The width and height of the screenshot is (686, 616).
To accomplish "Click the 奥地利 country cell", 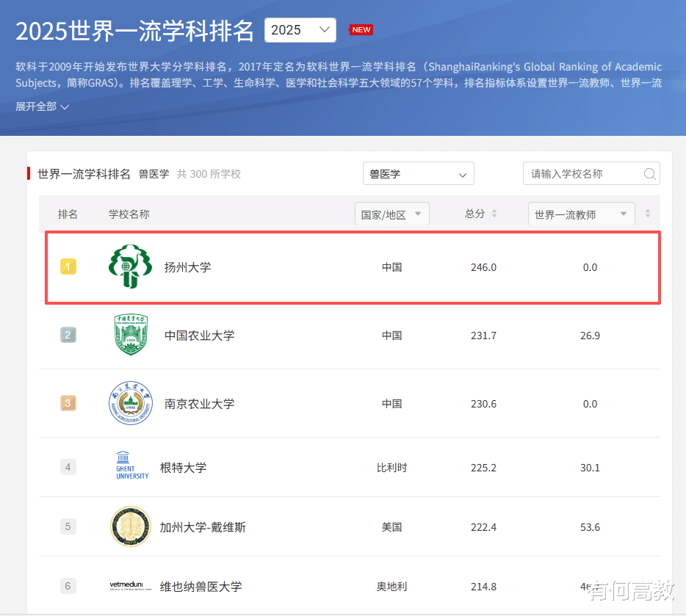I will 391,587.
